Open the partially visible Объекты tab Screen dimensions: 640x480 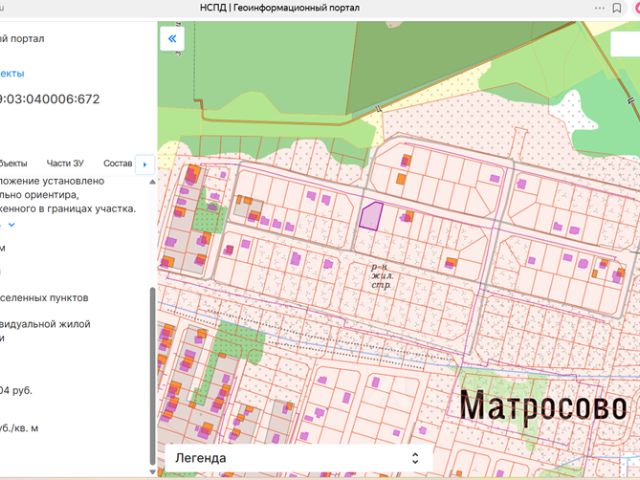(14, 163)
